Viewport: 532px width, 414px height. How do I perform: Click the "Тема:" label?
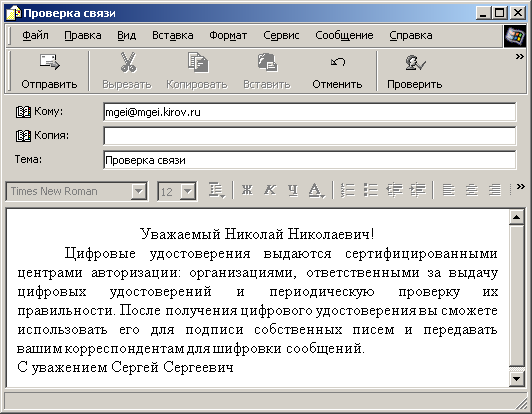click(28, 159)
